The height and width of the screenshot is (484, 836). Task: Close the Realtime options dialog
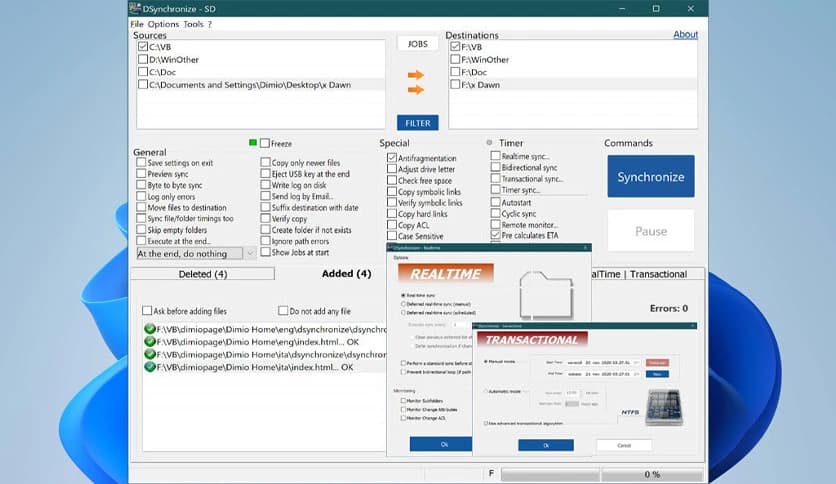[x=585, y=247]
